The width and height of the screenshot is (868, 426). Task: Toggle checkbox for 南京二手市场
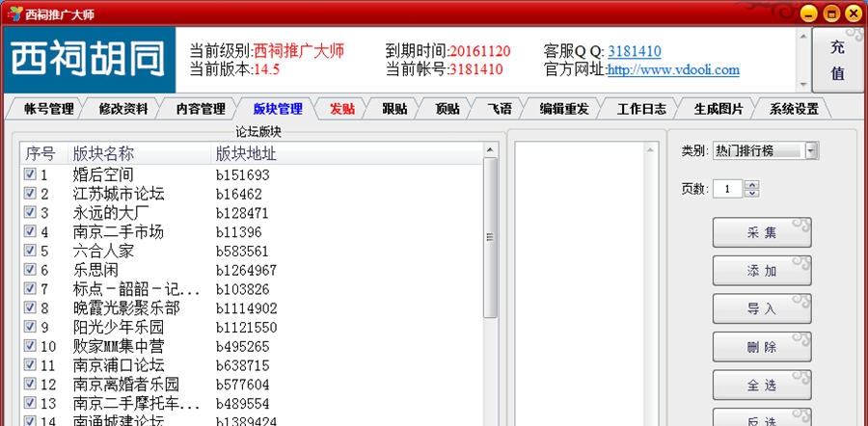[30, 231]
